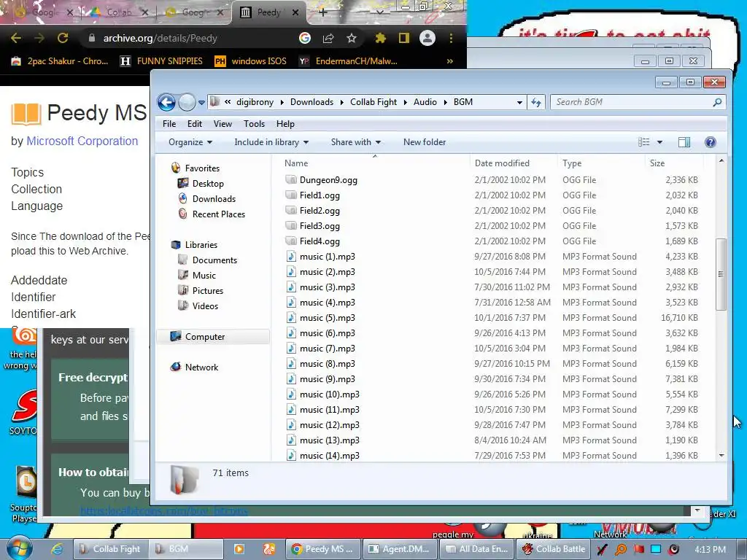Select the Documents library
Image resolution: width=747 pixels, height=560 pixels.
click(x=214, y=260)
